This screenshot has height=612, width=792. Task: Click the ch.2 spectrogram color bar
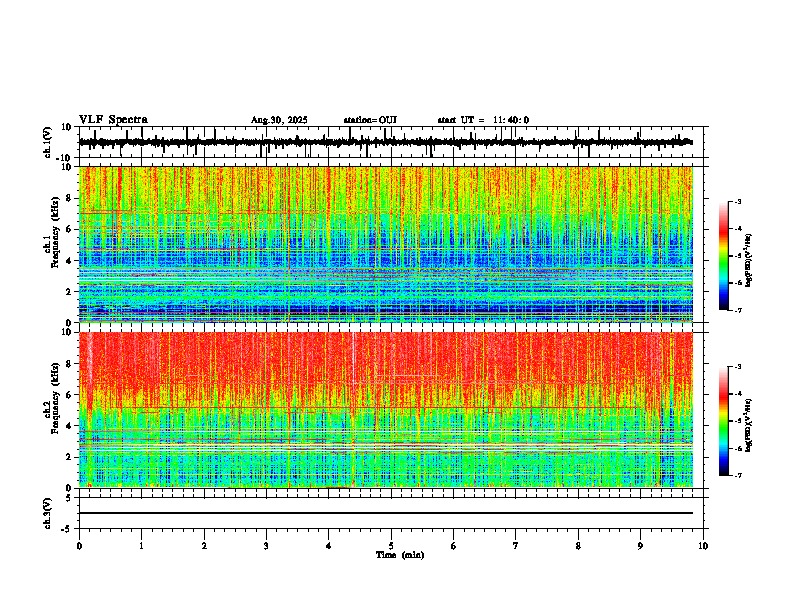(x=724, y=421)
